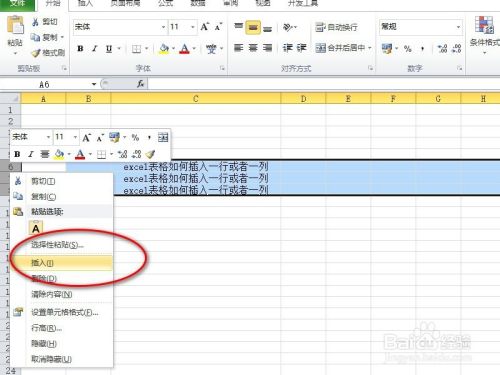Apply red font color from ribbon A button
This screenshot has width=500, height=375.
click(184, 49)
